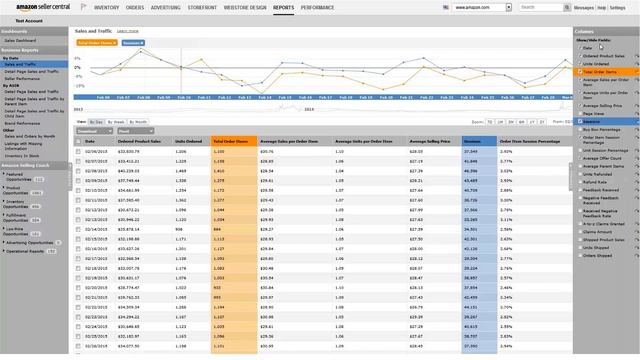Open the Download dropdown
The image size is (640, 360).
click(94, 131)
